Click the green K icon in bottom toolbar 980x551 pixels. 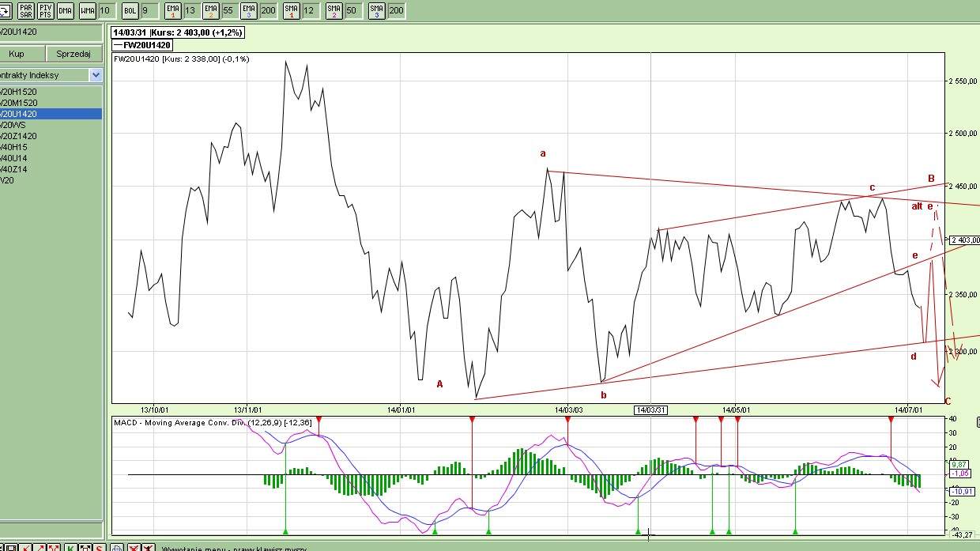point(70,547)
